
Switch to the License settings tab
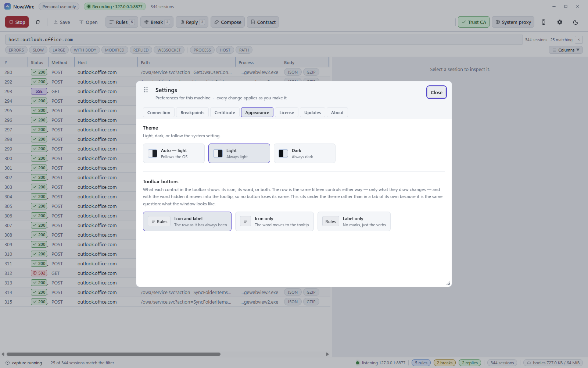[x=287, y=113]
